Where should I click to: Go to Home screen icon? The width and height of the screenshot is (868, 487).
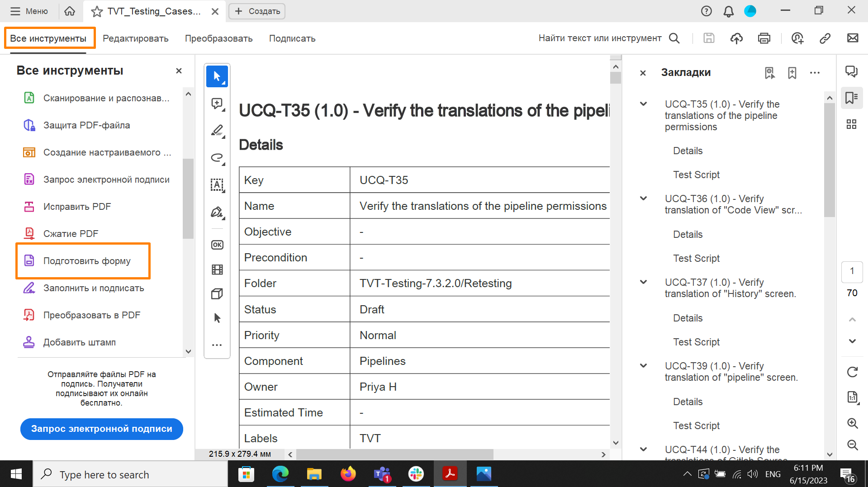click(x=70, y=11)
